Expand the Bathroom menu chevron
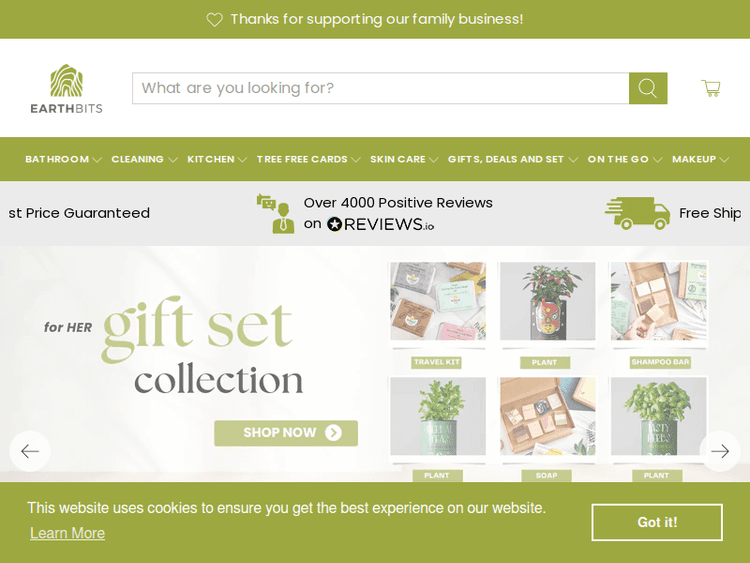The height and width of the screenshot is (563, 750). click(x=97, y=160)
